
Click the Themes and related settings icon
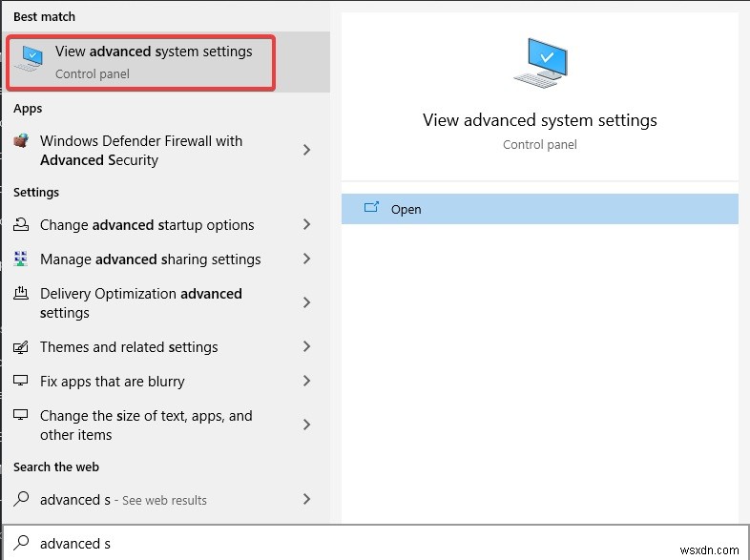21,347
